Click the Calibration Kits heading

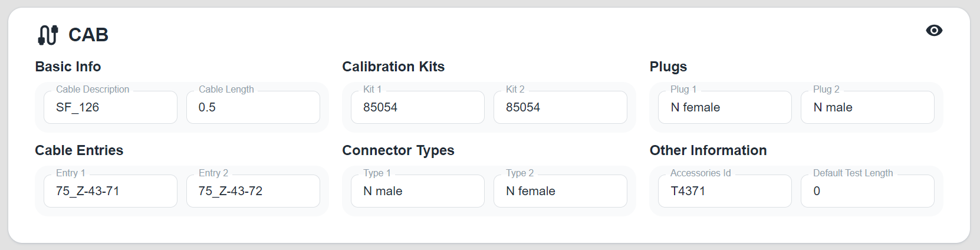(393, 67)
